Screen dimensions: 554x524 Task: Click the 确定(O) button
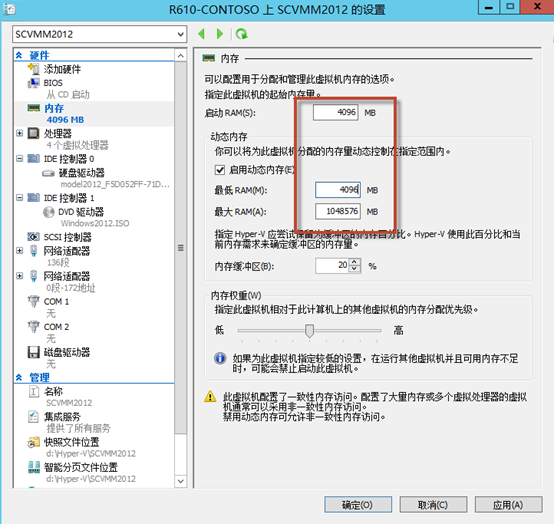click(x=358, y=505)
